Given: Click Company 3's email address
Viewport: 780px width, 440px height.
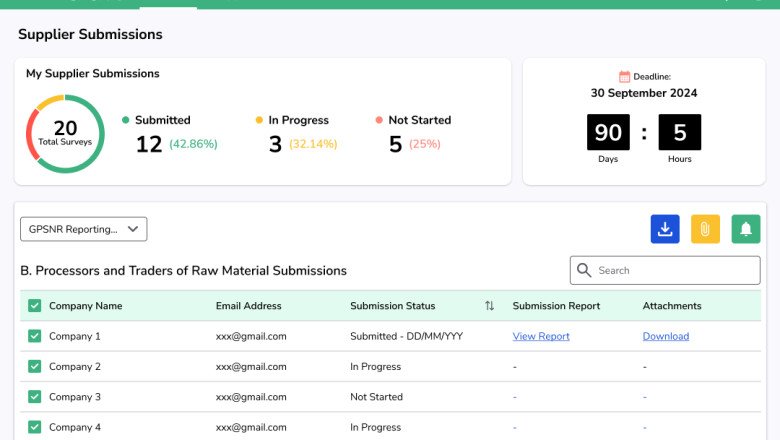Looking at the screenshot, I should 251,397.
